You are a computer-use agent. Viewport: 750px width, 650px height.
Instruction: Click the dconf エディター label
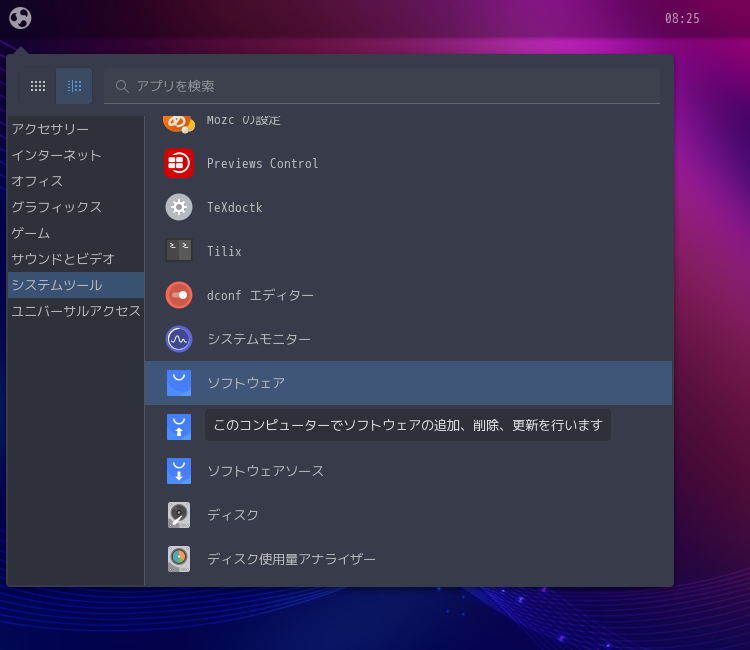(260, 296)
